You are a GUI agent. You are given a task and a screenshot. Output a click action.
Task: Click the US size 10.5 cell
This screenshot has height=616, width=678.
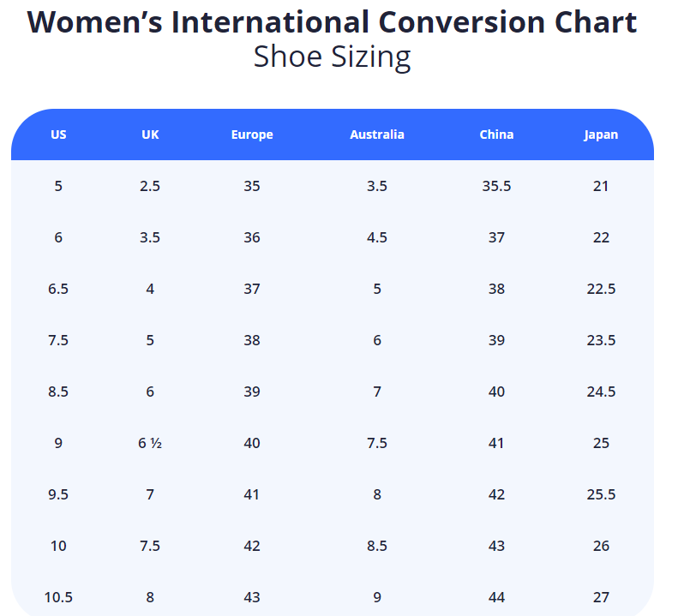(x=58, y=597)
